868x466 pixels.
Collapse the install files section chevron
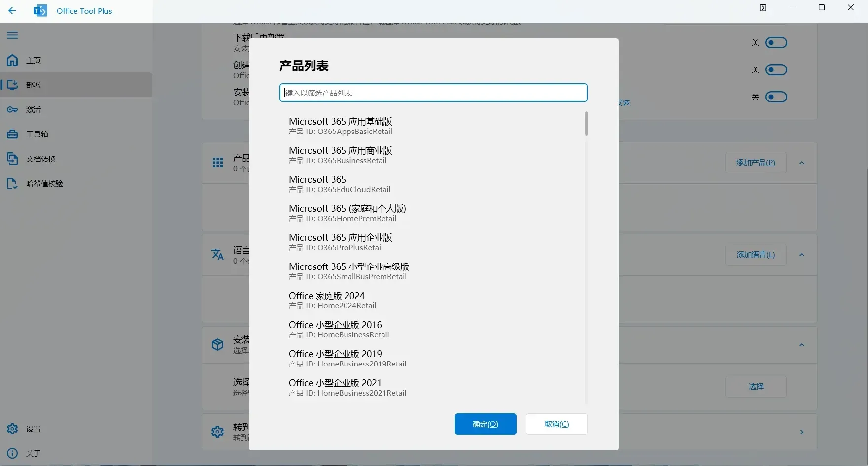click(x=802, y=345)
